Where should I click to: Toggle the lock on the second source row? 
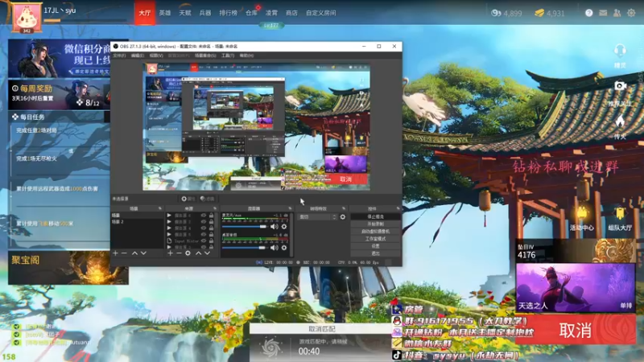pyautogui.click(x=211, y=222)
